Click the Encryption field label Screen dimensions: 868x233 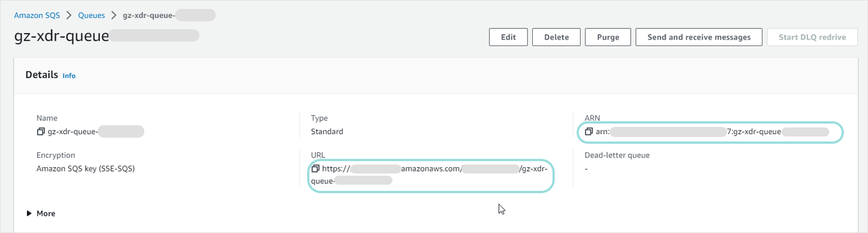[56, 155]
